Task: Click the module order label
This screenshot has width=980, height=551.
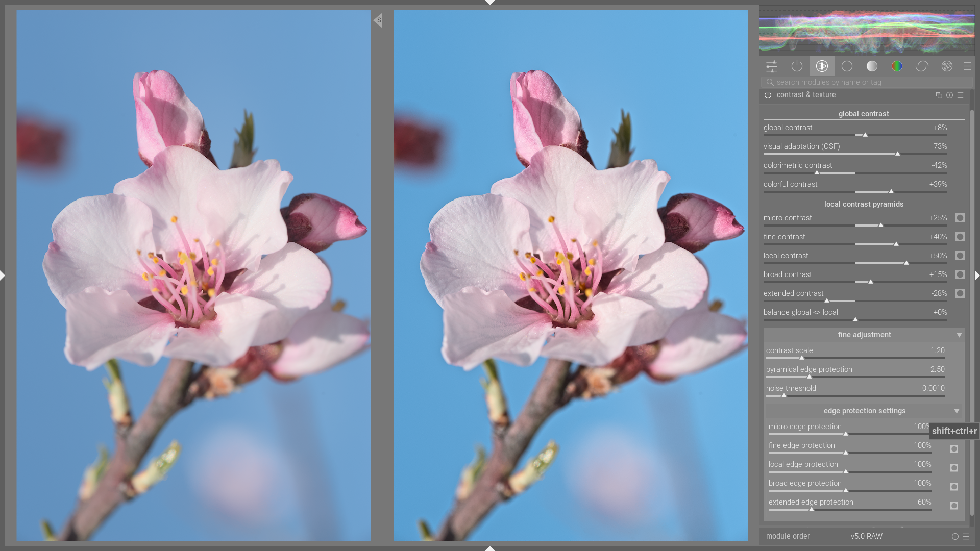Action: (x=788, y=536)
